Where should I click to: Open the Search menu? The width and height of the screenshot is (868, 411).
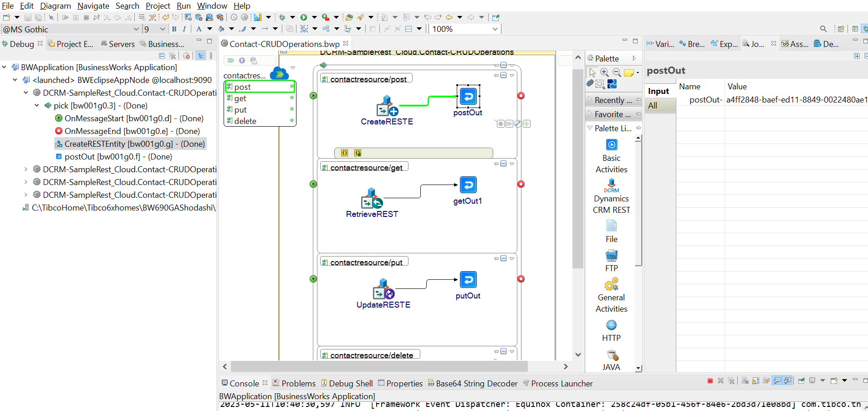tap(128, 6)
